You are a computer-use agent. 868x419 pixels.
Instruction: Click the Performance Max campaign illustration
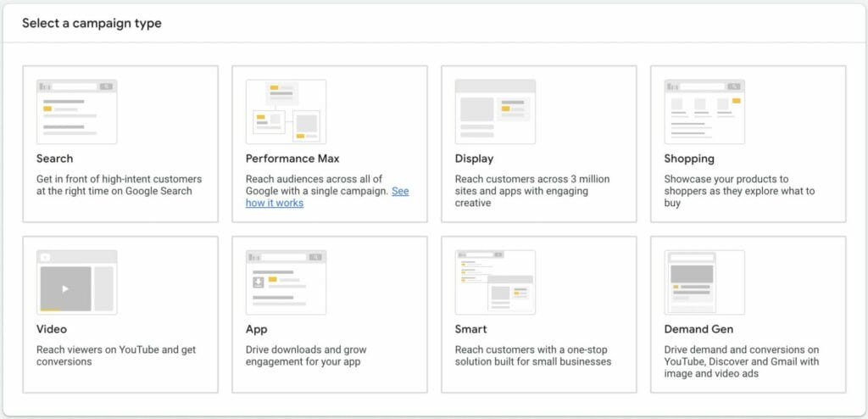(x=286, y=111)
